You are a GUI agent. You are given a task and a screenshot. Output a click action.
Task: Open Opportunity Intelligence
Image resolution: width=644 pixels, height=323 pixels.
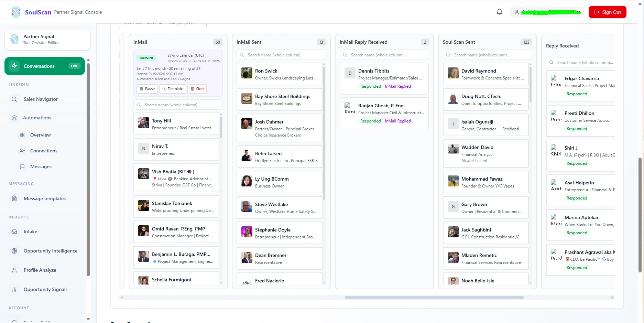[x=51, y=251]
